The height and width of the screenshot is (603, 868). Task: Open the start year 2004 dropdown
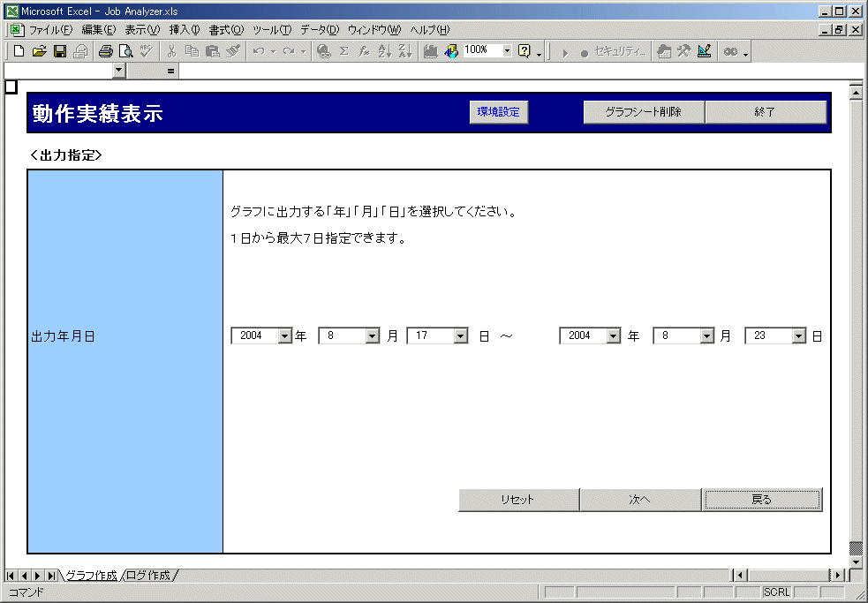tap(284, 335)
